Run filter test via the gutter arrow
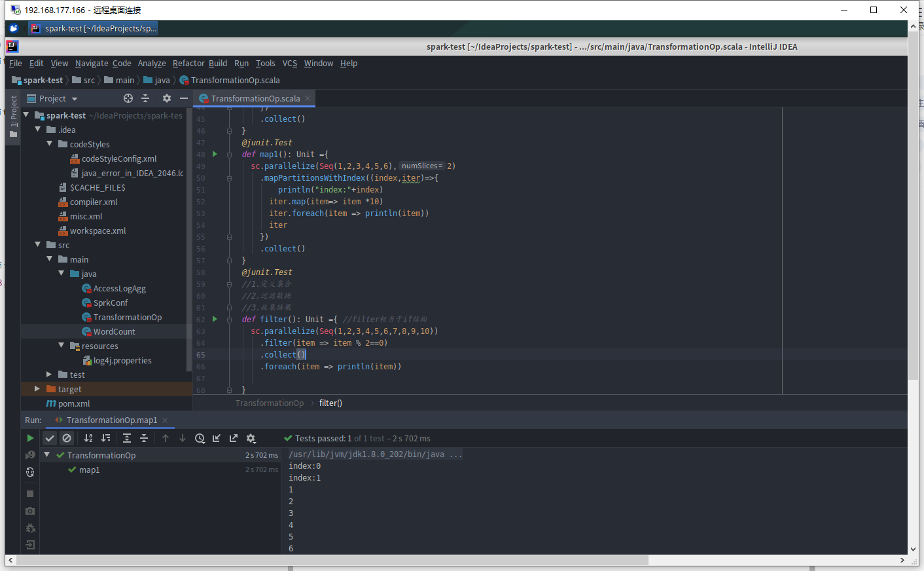The width and height of the screenshot is (924, 571). (x=215, y=319)
